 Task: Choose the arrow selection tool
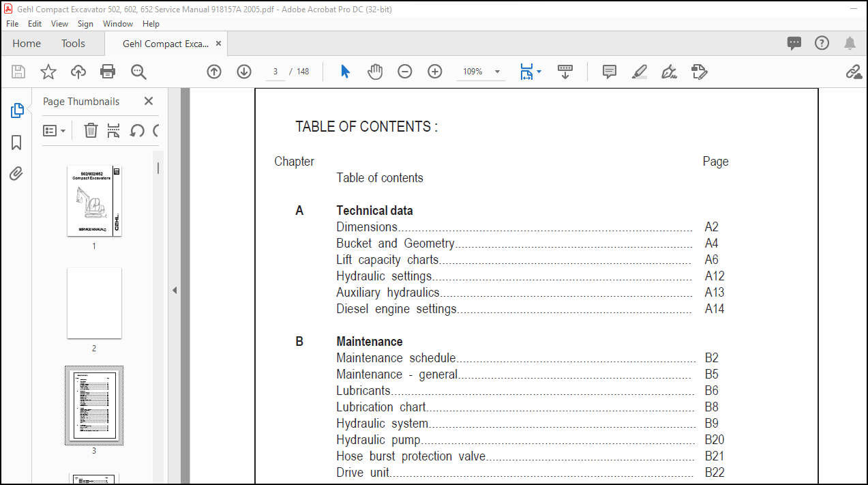click(345, 72)
